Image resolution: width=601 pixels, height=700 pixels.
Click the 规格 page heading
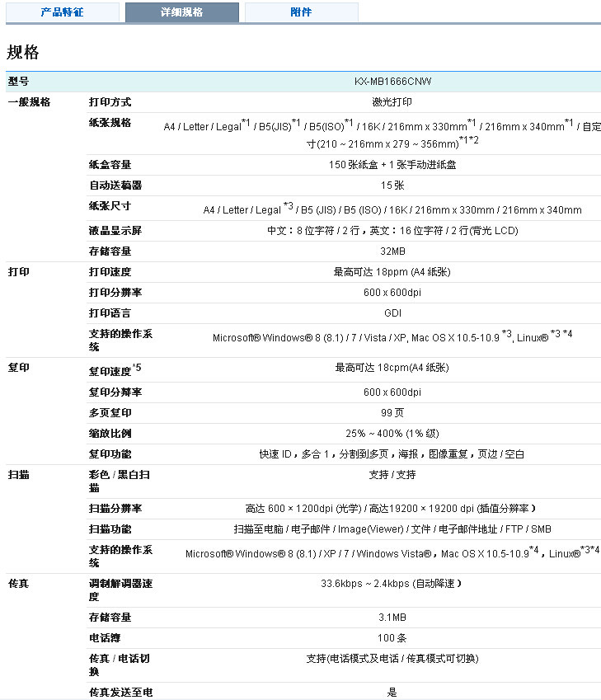[x=23, y=53]
